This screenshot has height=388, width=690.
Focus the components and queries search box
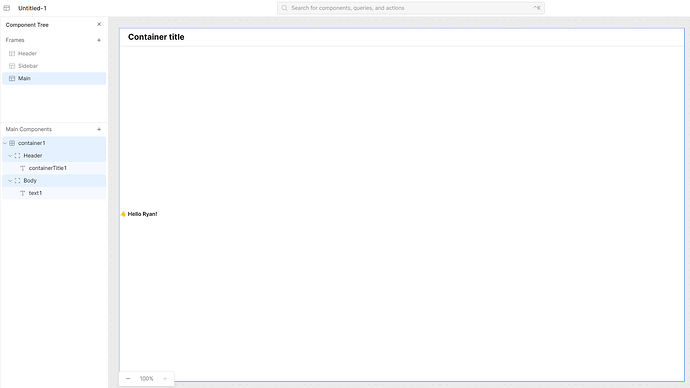coord(411,8)
